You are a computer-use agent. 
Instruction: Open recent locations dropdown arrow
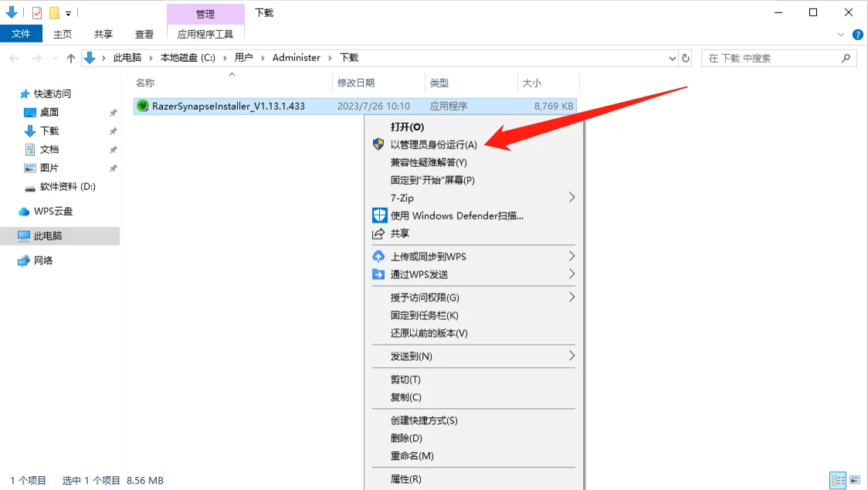tap(54, 58)
